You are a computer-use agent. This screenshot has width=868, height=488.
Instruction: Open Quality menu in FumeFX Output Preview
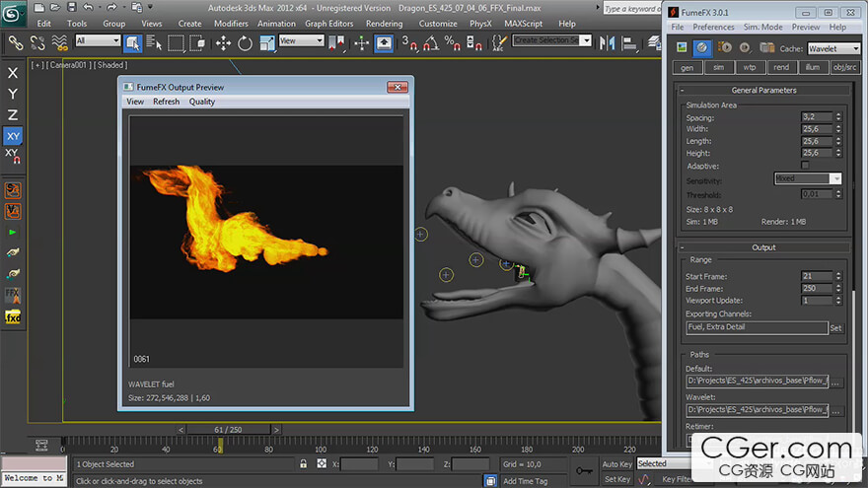[202, 102]
